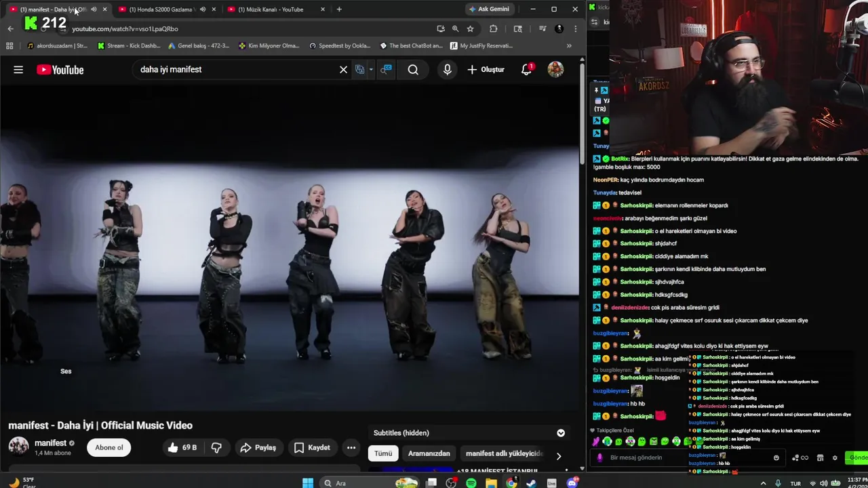The width and height of the screenshot is (868, 488).
Task: Select the Tümü filter chip
Action: pyautogui.click(x=383, y=453)
